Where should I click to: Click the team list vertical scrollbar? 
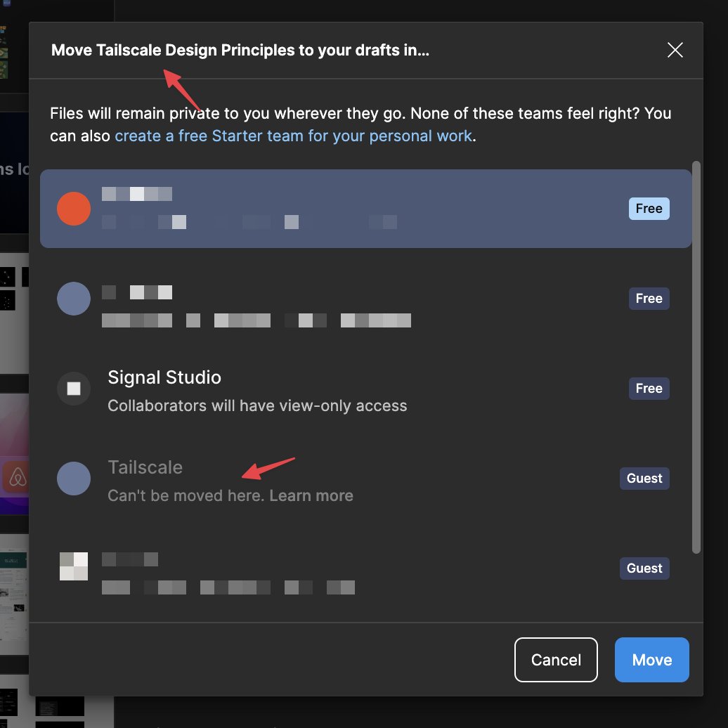click(696, 357)
